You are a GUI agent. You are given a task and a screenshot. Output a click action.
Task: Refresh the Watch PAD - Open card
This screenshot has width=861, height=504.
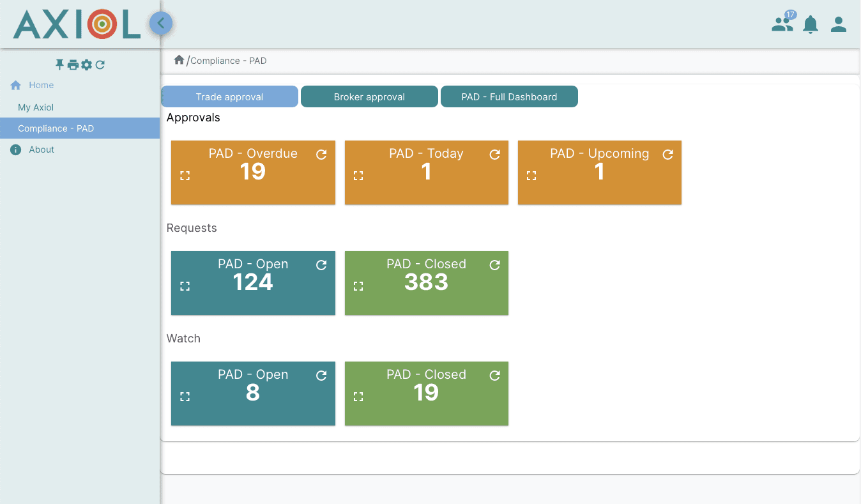[x=321, y=376]
